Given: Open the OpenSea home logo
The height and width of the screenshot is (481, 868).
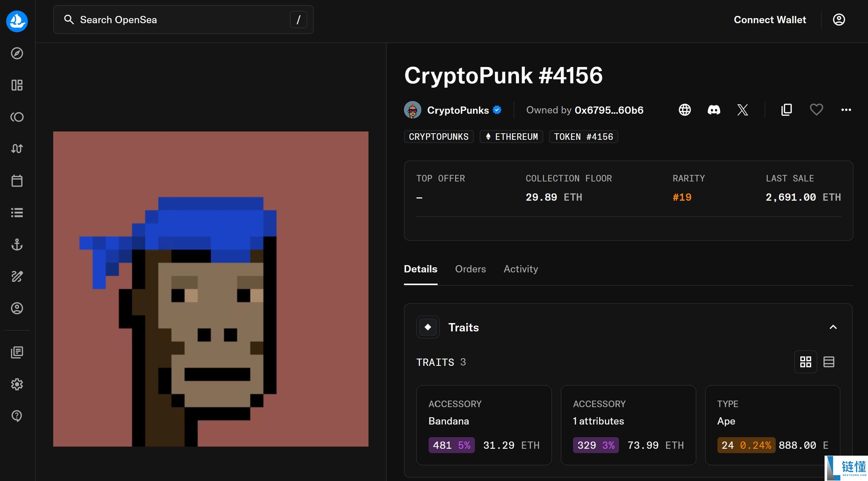Looking at the screenshot, I should pos(17,21).
